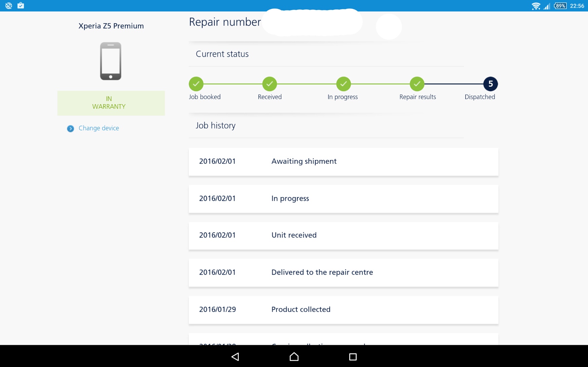The image size is (588, 367).
Task: Tap the globe notification icon in status bar
Action: [x=9, y=5]
